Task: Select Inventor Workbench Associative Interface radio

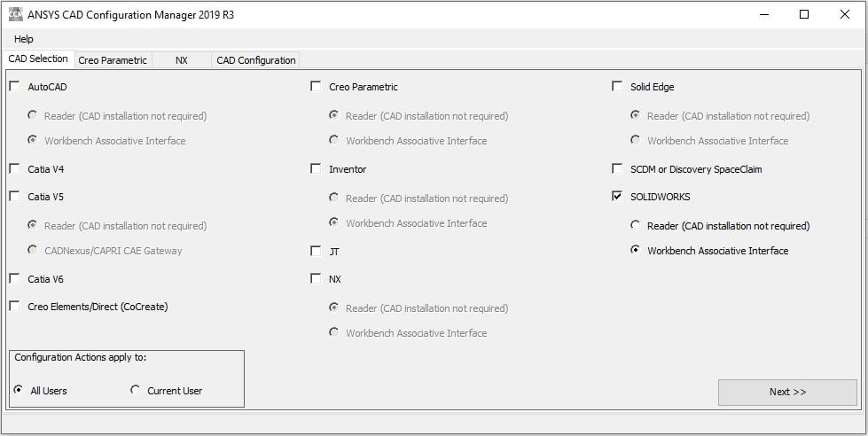Action: click(333, 222)
